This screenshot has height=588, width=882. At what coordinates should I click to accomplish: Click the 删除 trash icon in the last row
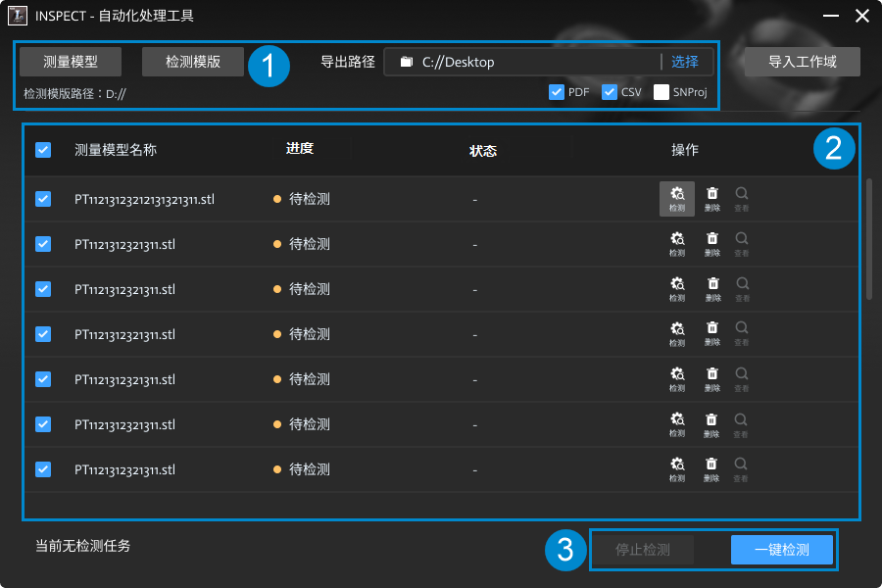click(x=711, y=469)
